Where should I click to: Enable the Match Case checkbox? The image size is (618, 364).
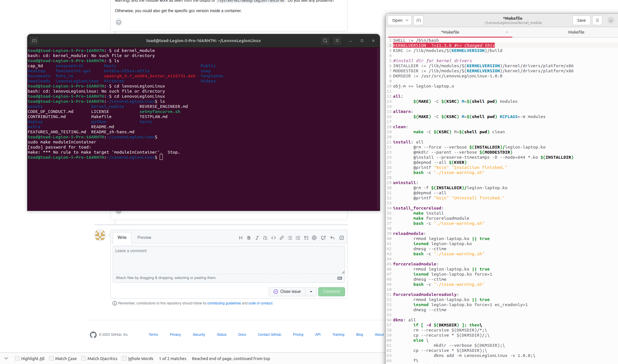[52, 358]
